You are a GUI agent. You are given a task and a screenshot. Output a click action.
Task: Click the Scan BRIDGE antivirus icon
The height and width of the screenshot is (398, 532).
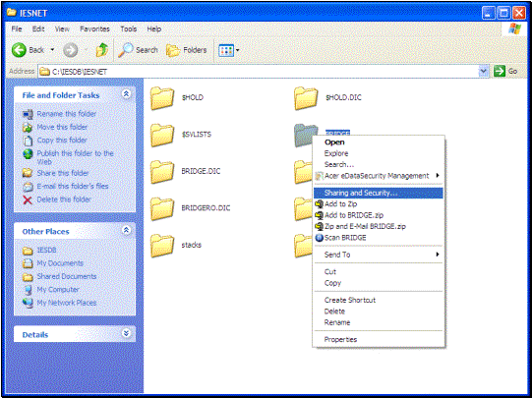(x=319, y=238)
